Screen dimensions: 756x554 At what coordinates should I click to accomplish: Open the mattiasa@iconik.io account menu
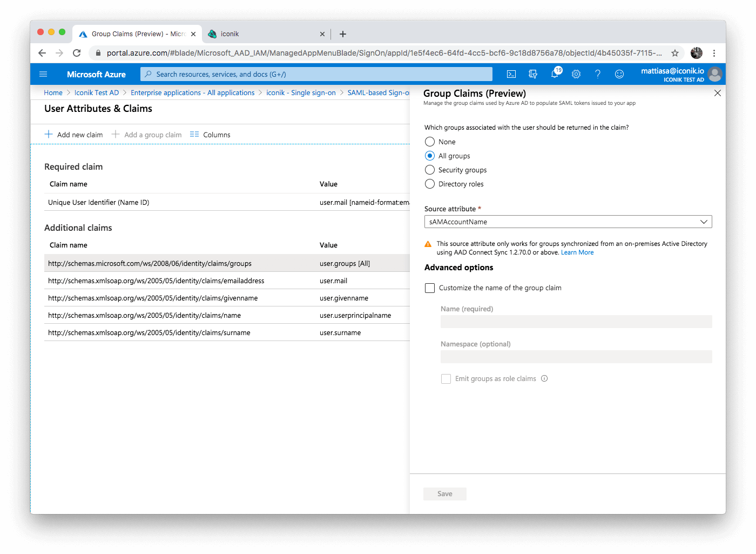pos(681,74)
